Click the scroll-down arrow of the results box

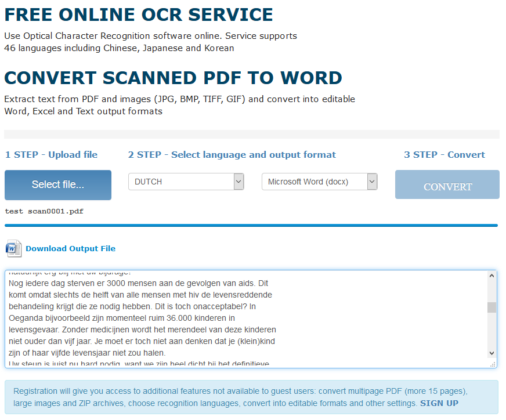tap(492, 353)
